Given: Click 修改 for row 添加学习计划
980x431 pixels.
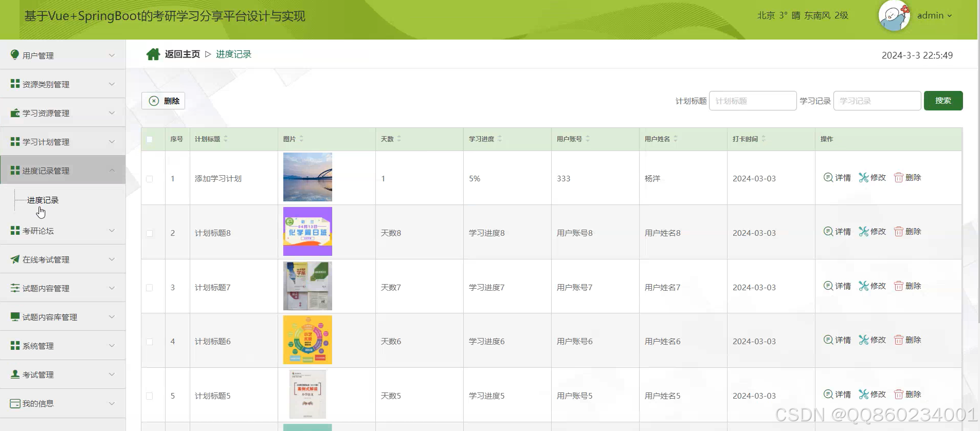Looking at the screenshot, I should click(873, 177).
